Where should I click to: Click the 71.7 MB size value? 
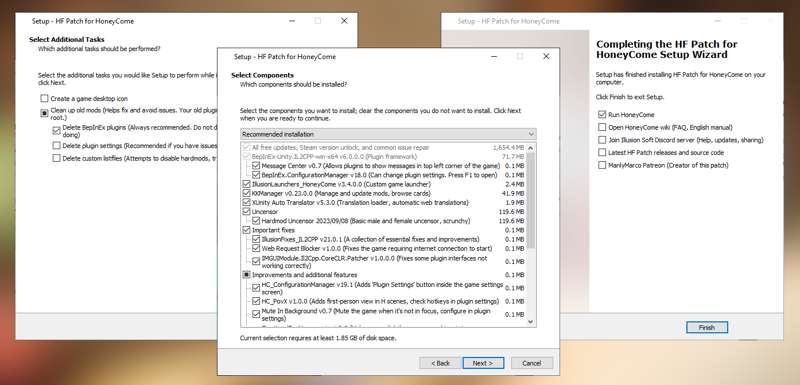[513, 157]
